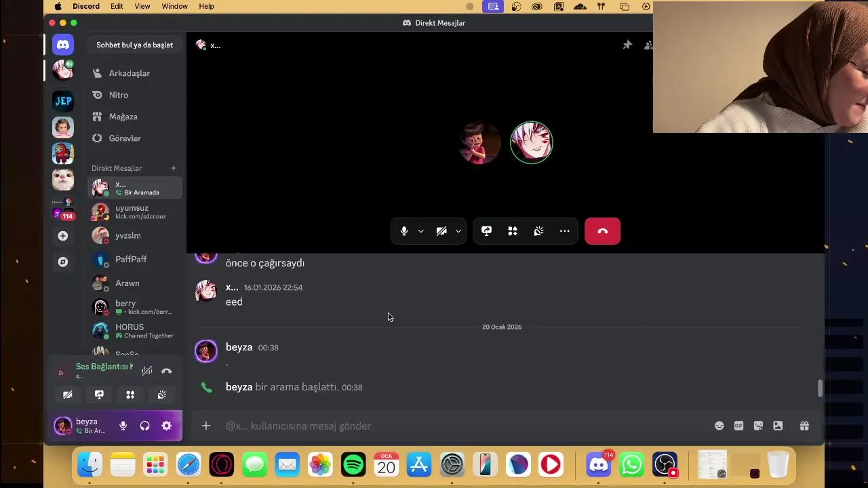Toggle noise suppression in voice panel
This screenshot has width=868, height=488.
pyautogui.click(x=147, y=371)
